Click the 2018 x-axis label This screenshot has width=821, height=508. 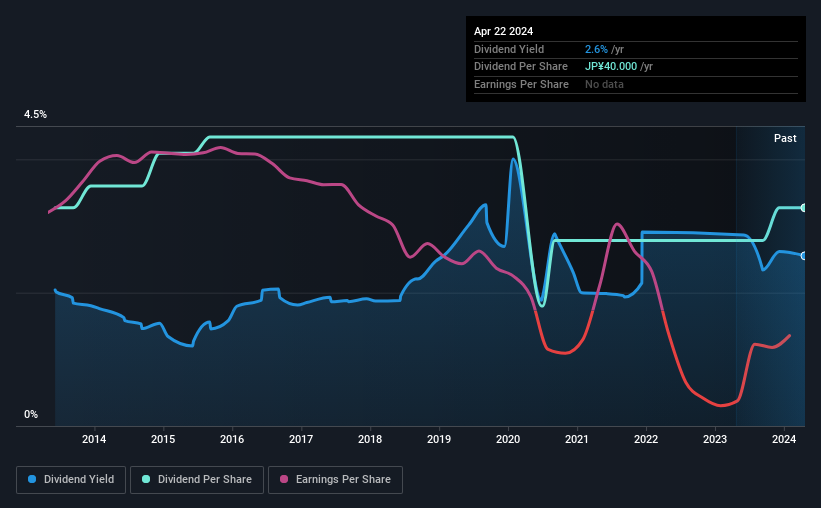(370, 439)
